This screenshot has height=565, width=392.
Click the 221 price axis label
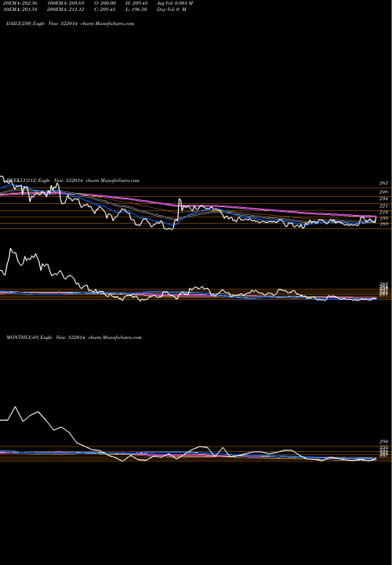point(383,206)
